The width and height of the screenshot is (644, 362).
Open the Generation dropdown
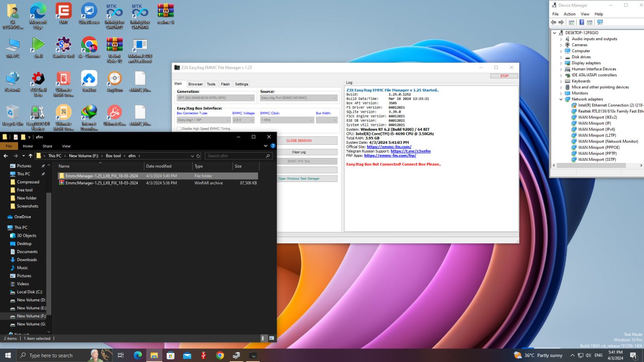216,98
